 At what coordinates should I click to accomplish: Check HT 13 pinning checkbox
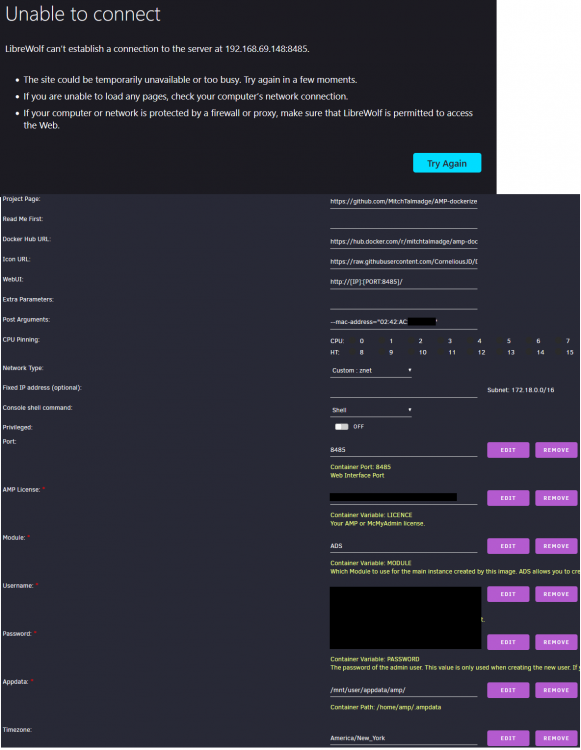[x=500, y=353]
